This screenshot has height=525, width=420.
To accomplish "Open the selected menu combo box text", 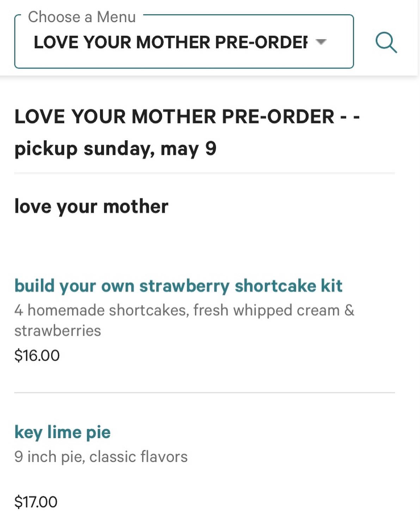I will tap(170, 42).
